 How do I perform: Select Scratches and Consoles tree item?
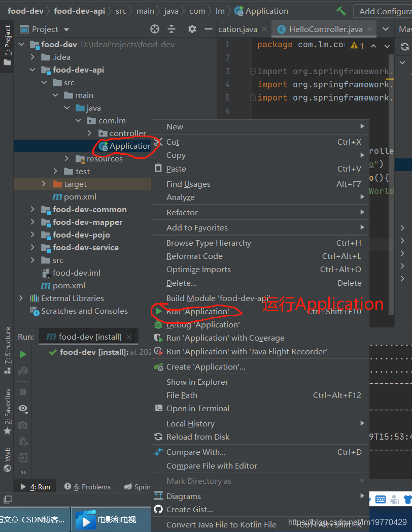(x=79, y=311)
